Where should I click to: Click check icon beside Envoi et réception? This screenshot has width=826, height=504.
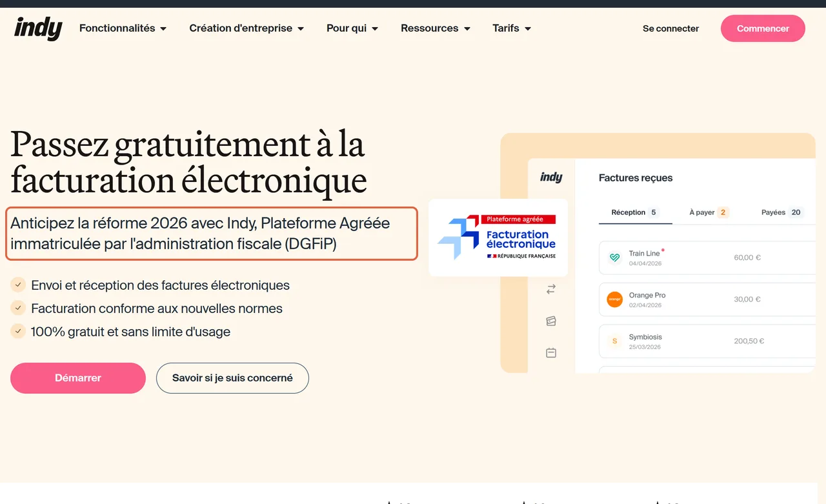point(18,285)
